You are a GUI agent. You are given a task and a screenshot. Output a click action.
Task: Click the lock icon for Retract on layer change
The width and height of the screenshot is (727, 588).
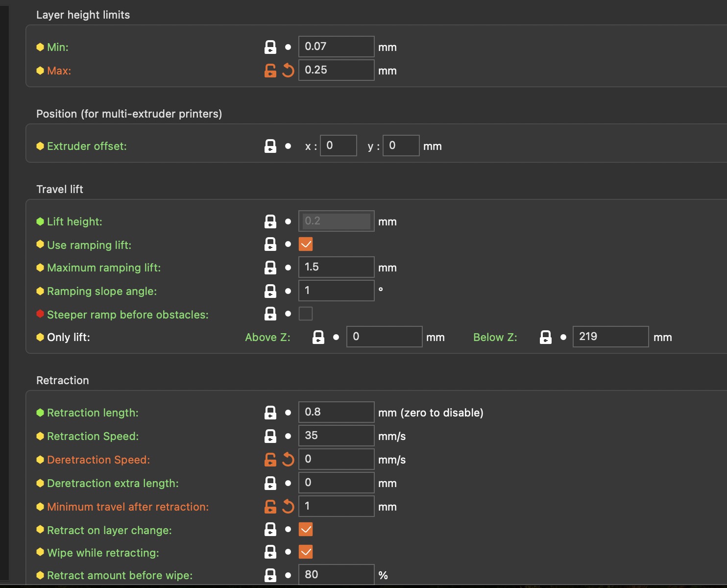270,529
